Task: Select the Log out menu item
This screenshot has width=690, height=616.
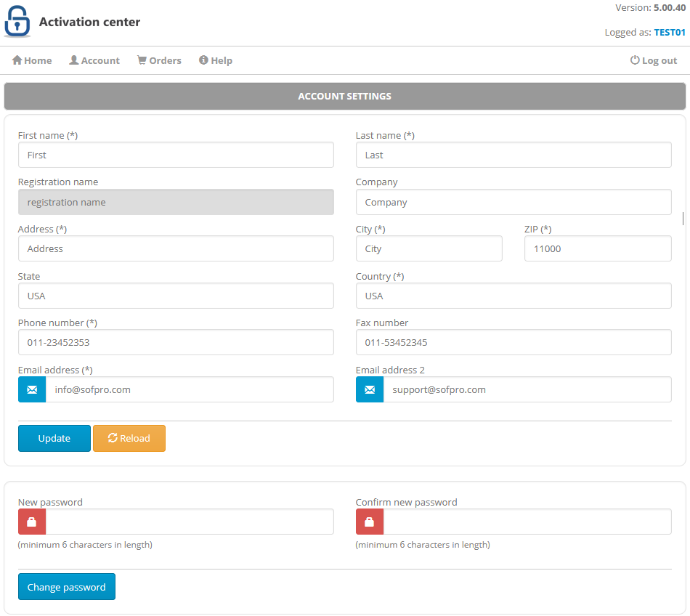Action: 654,60
